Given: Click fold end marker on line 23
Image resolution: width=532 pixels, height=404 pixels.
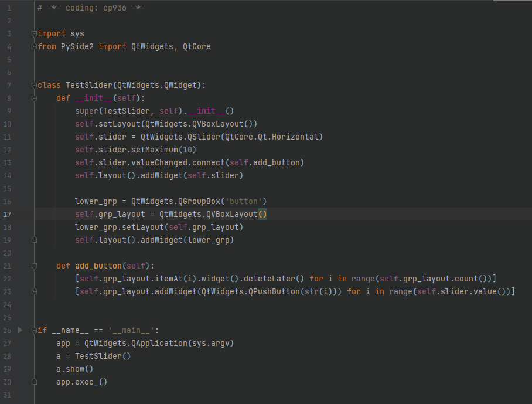Looking at the screenshot, I should point(35,291).
